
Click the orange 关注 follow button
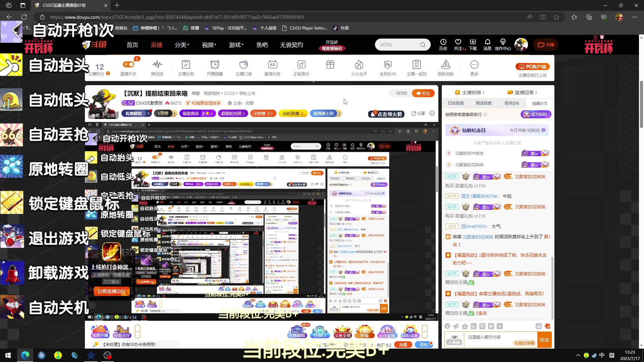pyautogui.click(x=423, y=93)
